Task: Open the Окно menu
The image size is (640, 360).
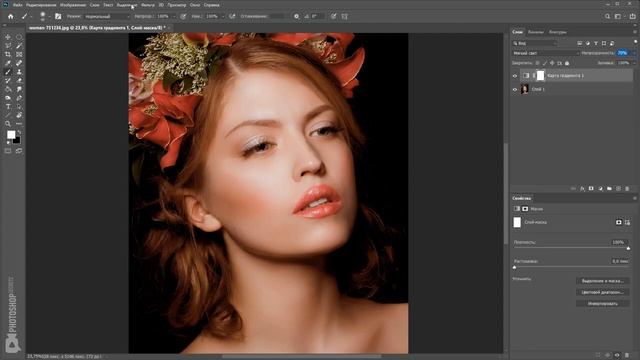Action: [x=195, y=5]
